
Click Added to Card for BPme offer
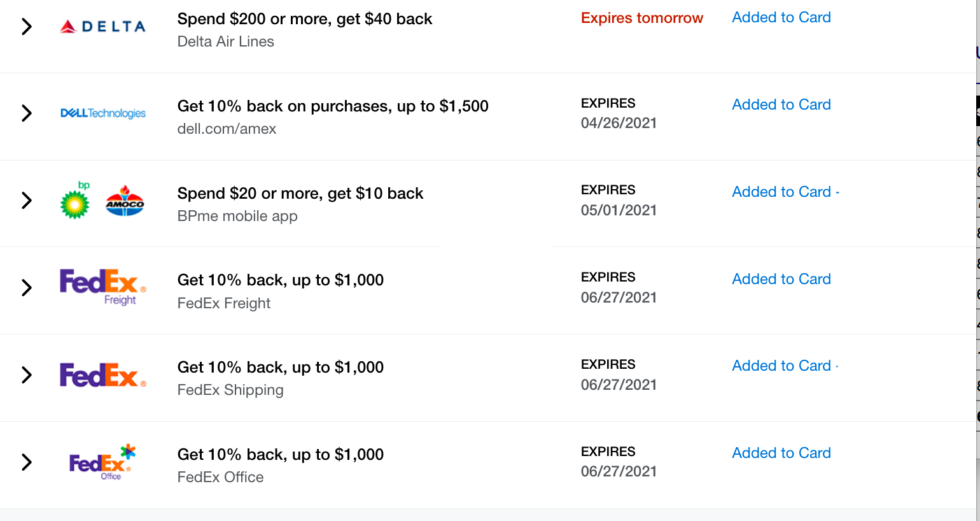coord(781,192)
